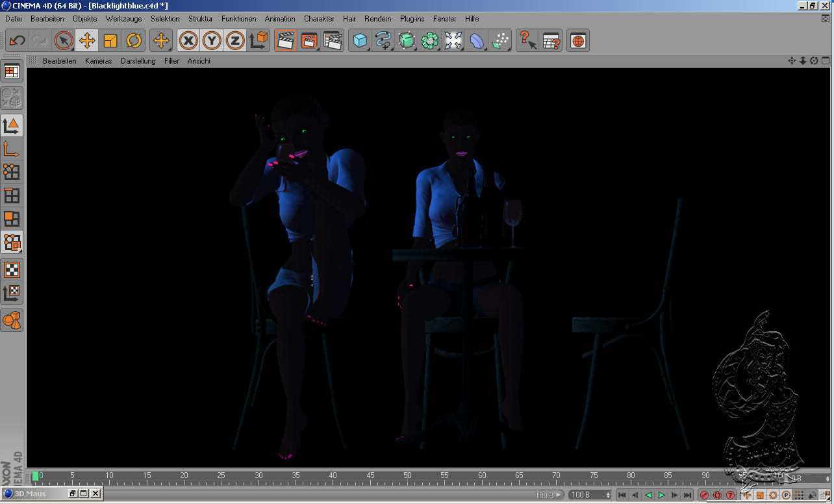The height and width of the screenshot is (504, 834).
Task: Open viewport Kameras menu
Action: (x=98, y=61)
